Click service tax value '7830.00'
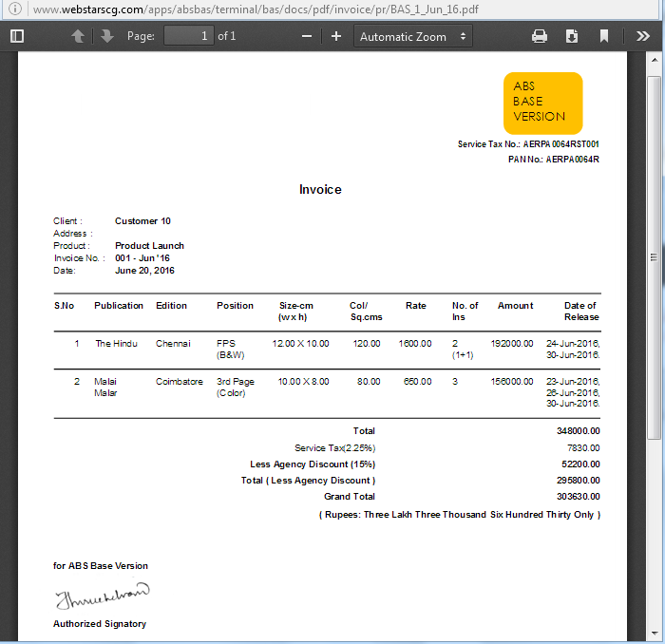Screen dimensions: 665x644 [x=583, y=448]
